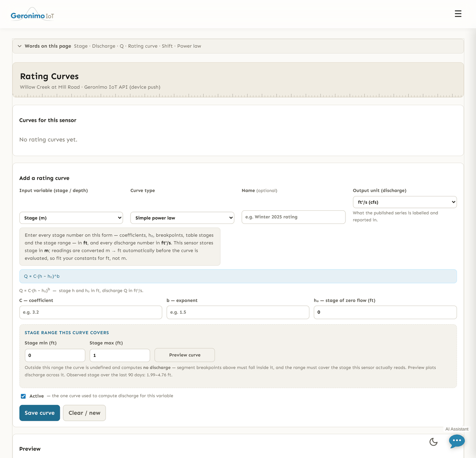The width and height of the screenshot is (476, 458).
Task: Click the C coefficient input field
Action: pyautogui.click(x=91, y=312)
